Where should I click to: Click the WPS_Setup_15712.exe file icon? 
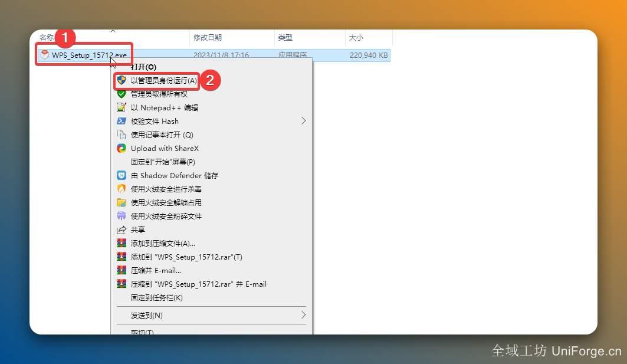coord(45,55)
